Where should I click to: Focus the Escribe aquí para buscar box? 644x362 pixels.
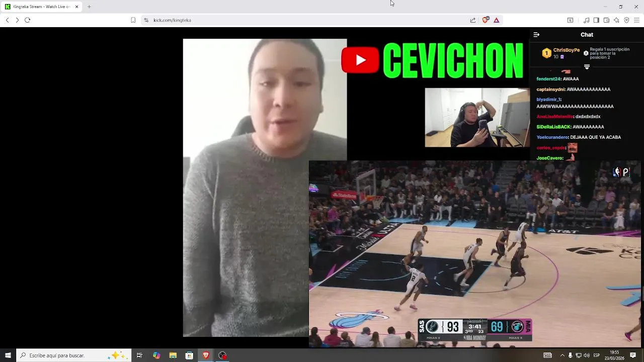pyautogui.click(x=74, y=355)
